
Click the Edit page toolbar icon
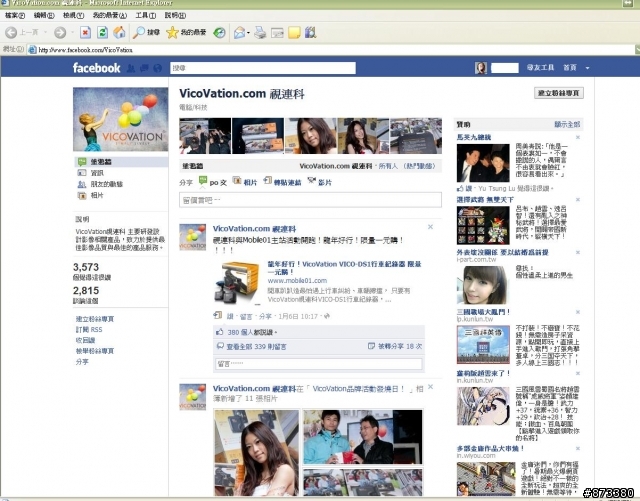pos(277,33)
